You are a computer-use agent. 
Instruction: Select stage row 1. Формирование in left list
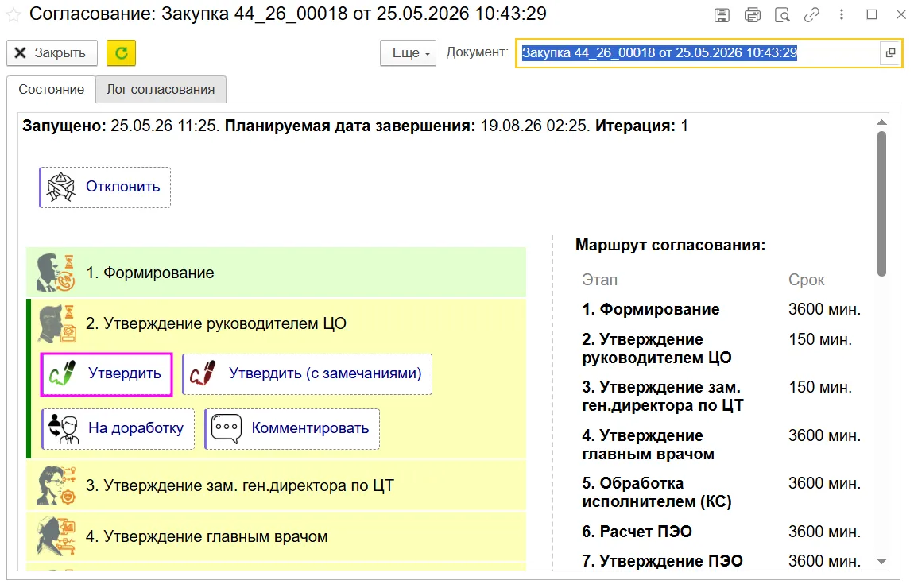pyautogui.click(x=277, y=272)
